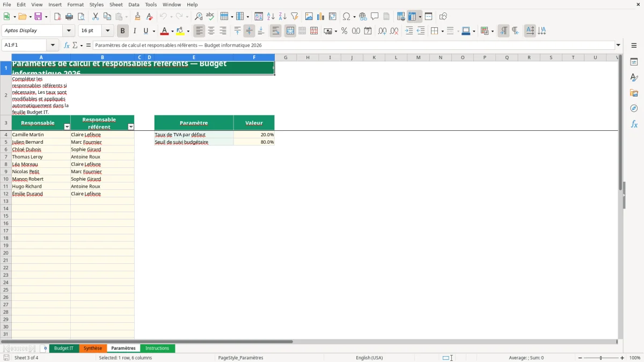Image resolution: width=644 pixels, height=362 pixels.
Task: Click into the formula input line
Action: click(x=354, y=45)
